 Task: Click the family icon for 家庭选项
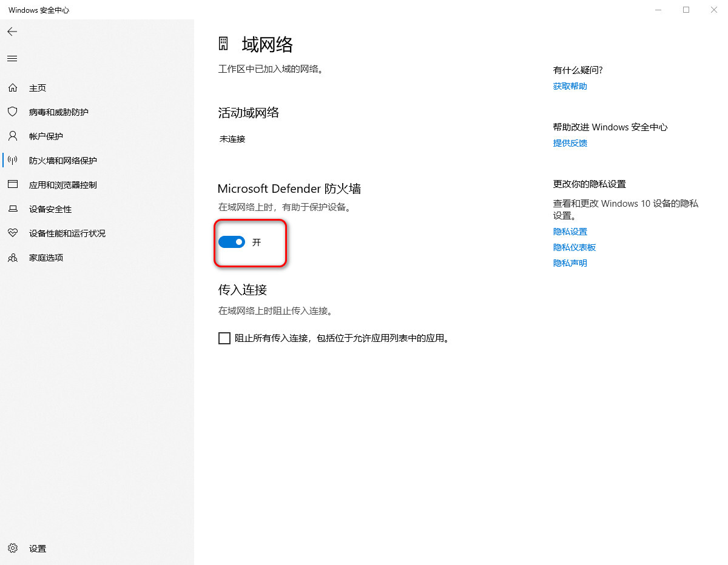[12, 258]
